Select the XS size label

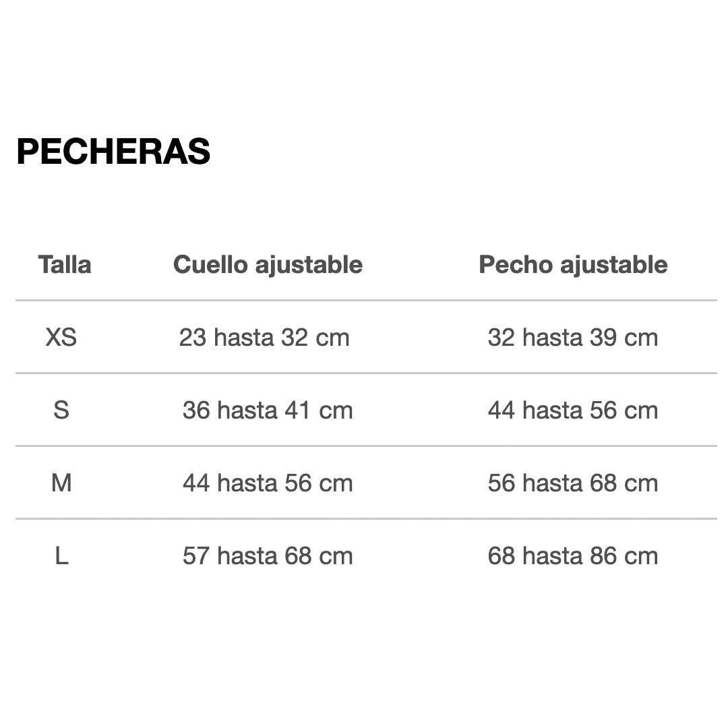click(61, 337)
